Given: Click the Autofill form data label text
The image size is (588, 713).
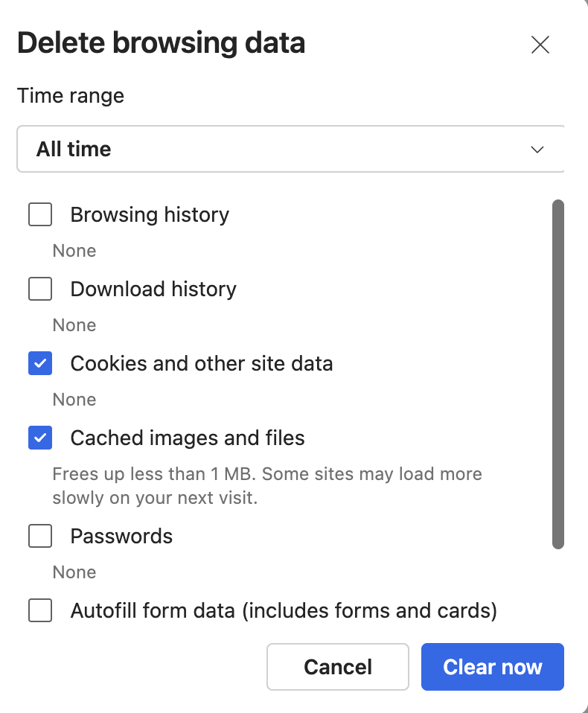Looking at the screenshot, I should point(284,611).
